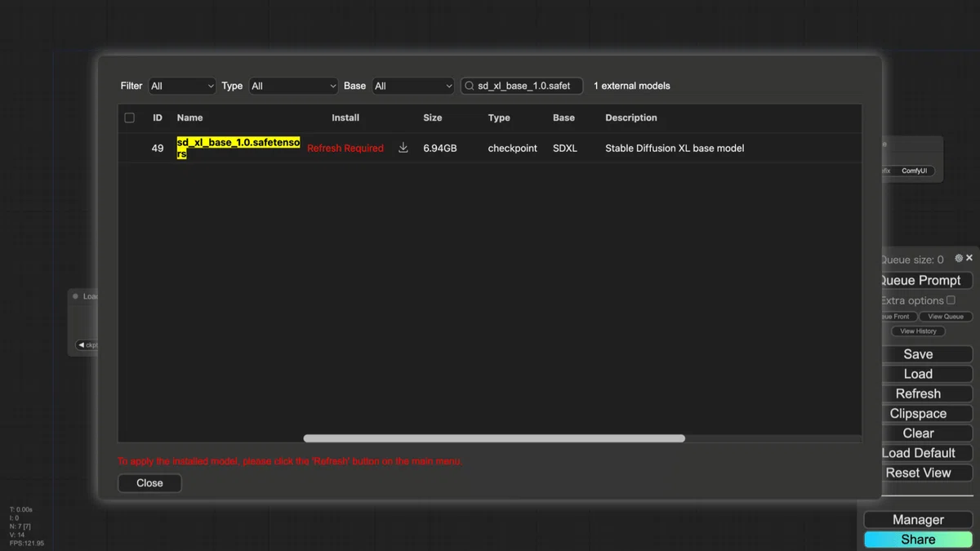
Task: Click the 6.94GB size cell
Action: click(440, 148)
